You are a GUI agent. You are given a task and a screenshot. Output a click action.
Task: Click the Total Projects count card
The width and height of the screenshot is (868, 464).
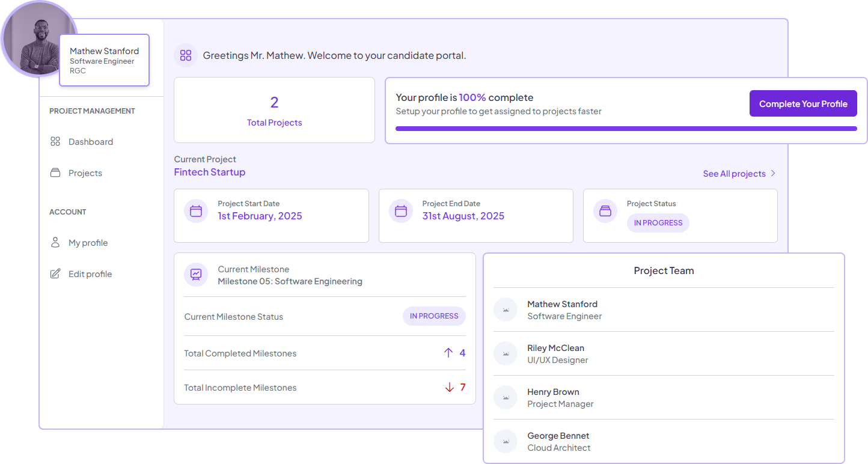[274, 110]
